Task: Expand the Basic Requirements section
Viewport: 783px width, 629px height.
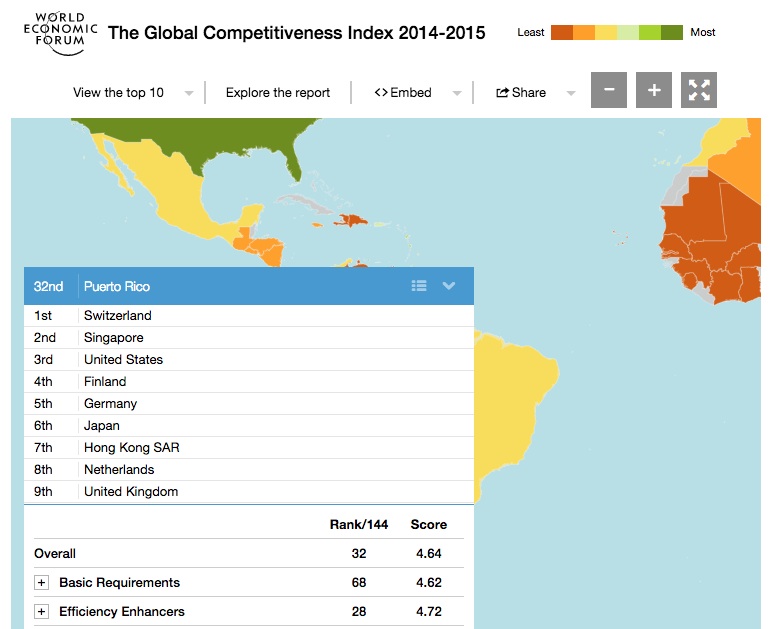Action: [41, 582]
